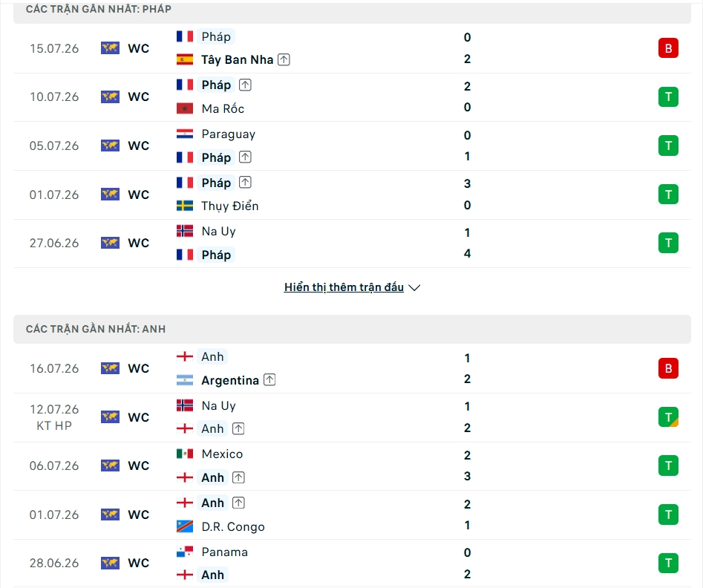Click the T badge with orange corner for Na Uy vs Anh
The height and width of the screenshot is (588, 703).
(668, 417)
